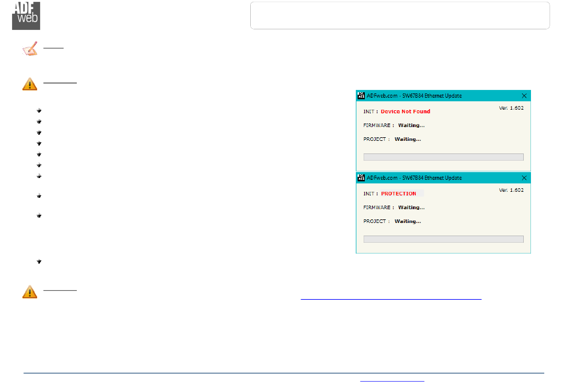The height and width of the screenshot is (392, 570).
Task: Click 'Ver. 1.602' in PROTECTION window
Action: (511, 190)
